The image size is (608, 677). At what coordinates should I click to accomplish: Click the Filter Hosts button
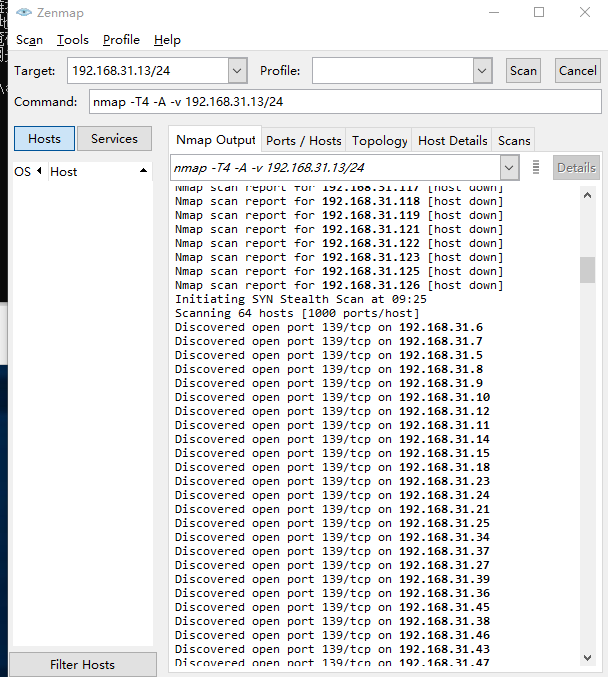[82, 664]
